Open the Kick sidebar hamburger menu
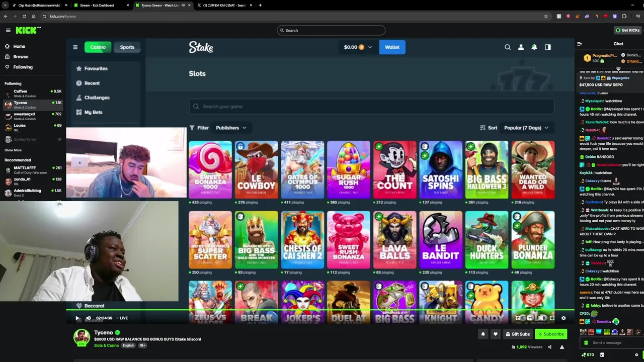This screenshot has width=644, height=362. click(8, 30)
